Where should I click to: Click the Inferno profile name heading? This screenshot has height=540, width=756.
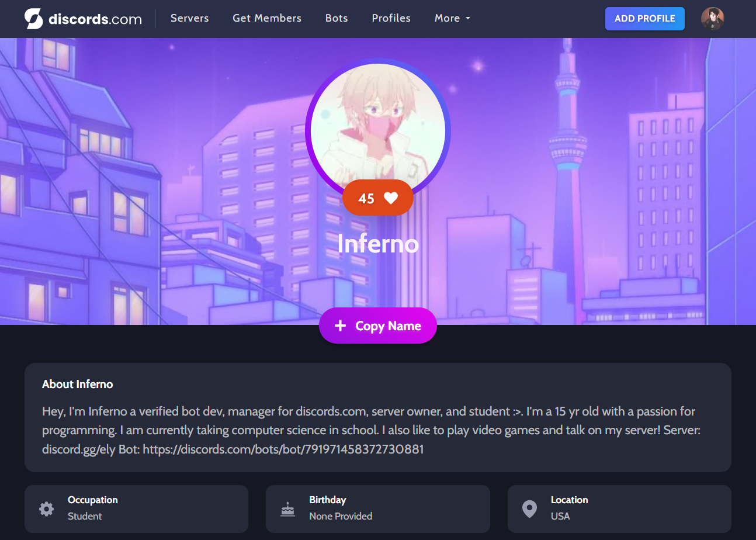(x=378, y=243)
